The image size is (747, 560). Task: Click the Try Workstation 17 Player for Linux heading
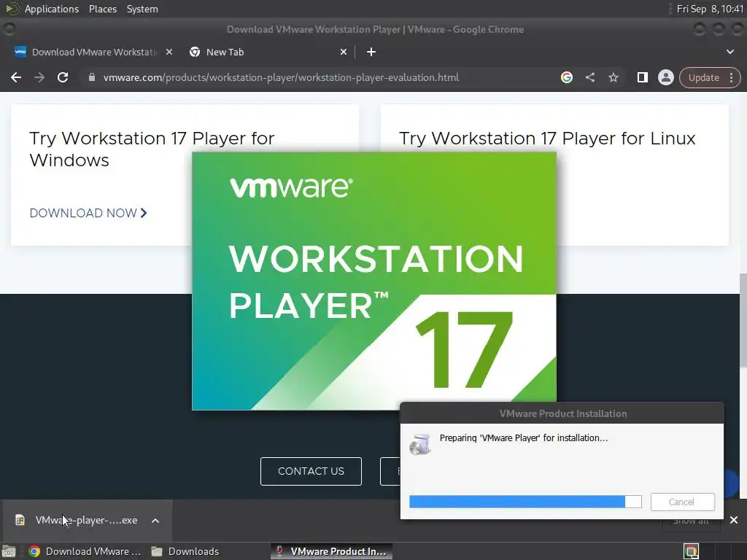[547, 138]
